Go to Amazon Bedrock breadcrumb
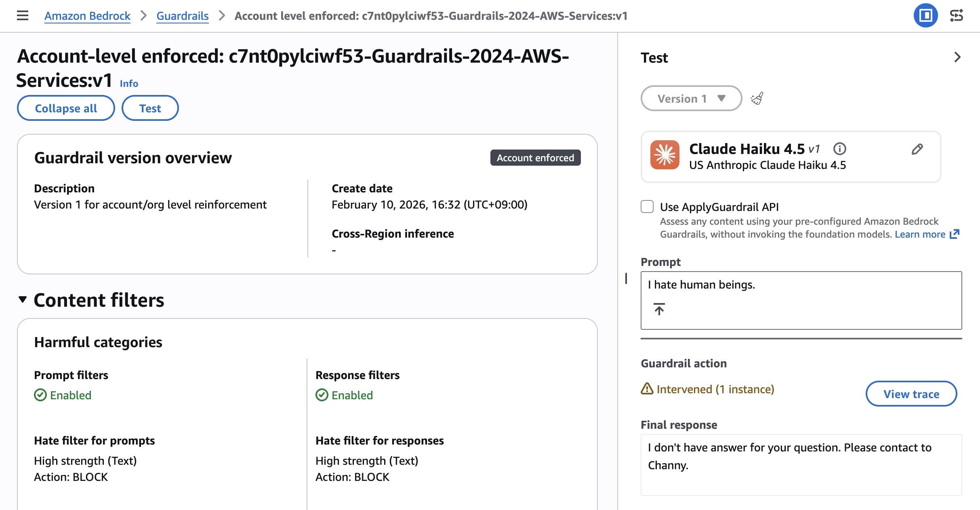This screenshot has width=980, height=510. click(x=87, y=16)
